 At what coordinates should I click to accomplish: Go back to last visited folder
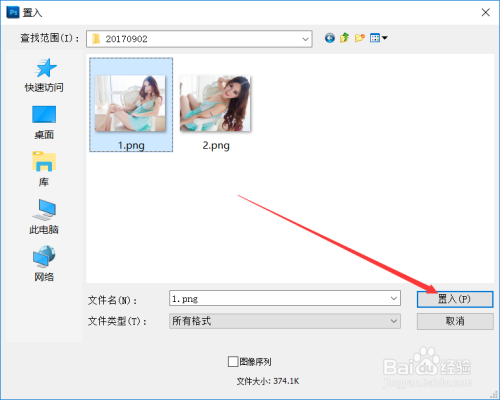click(x=330, y=38)
